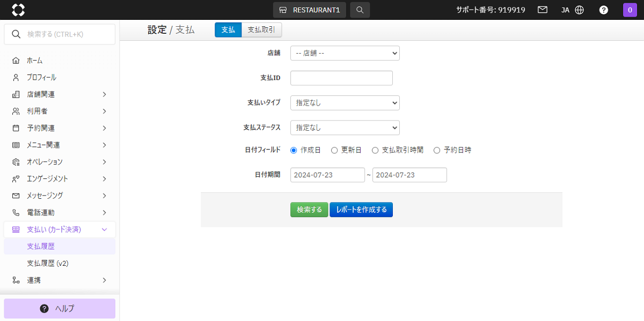644x321 pixels.
Task: Select the 作成日 radio button
Action: click(x=294, y=151)
